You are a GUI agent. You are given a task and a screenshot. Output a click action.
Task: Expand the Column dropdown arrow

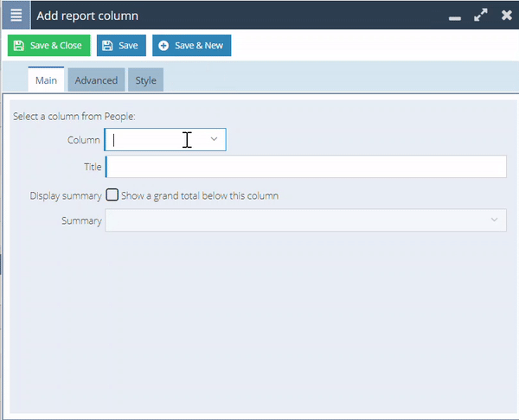point(215,139)
